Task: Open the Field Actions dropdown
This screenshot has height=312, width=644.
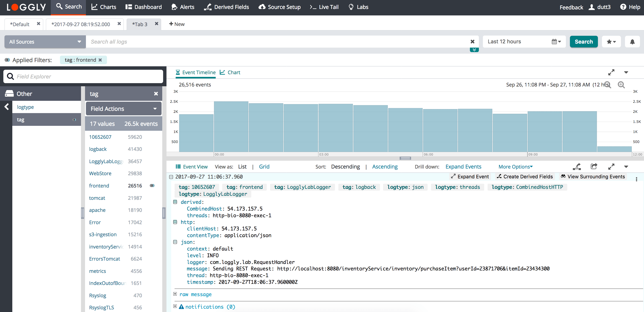Action: [124, 109]
